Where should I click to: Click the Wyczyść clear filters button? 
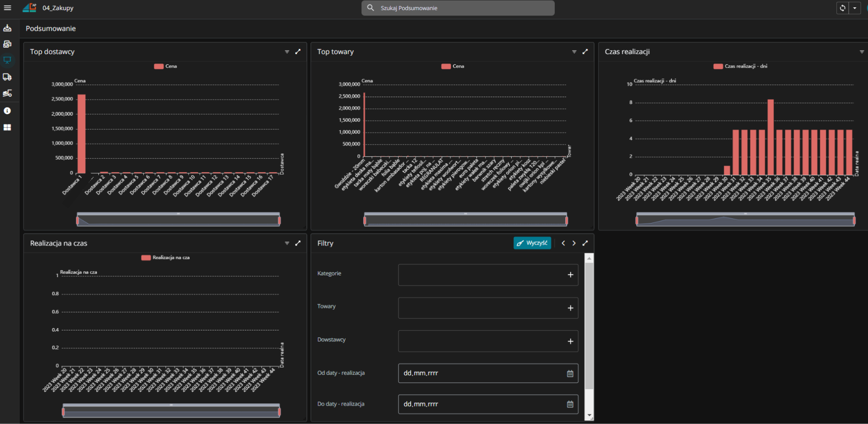pyautogui.click(x=532, y=243)
